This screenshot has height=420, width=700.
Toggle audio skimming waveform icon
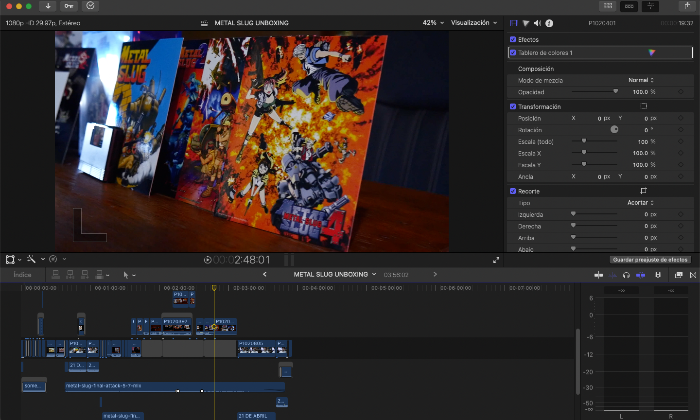[612, 275]
